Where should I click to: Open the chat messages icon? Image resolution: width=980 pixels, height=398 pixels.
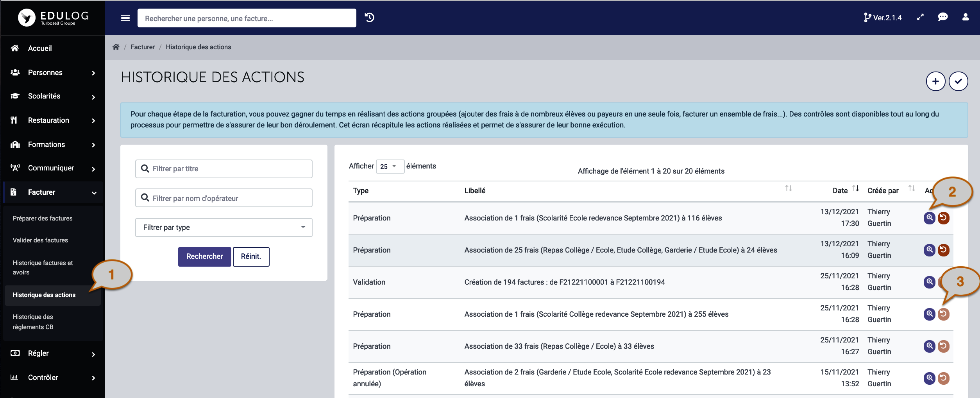pos(943,17)
